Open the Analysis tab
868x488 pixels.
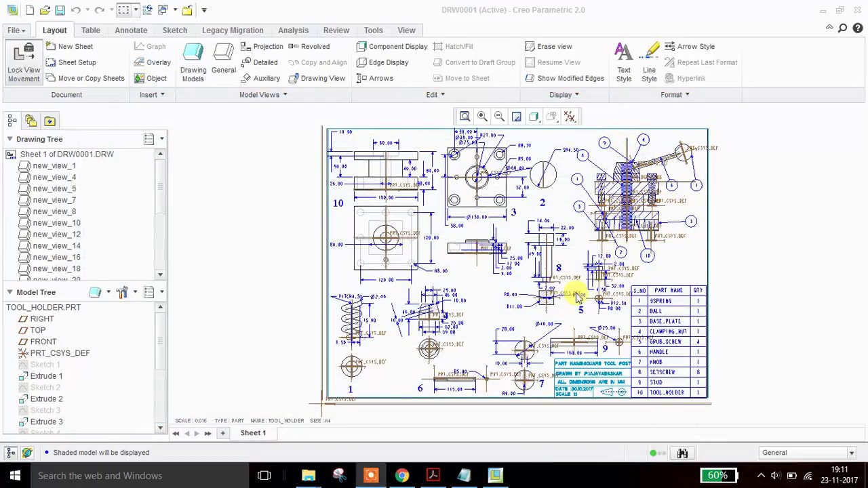pyautogui.click(x=293, y=30)
